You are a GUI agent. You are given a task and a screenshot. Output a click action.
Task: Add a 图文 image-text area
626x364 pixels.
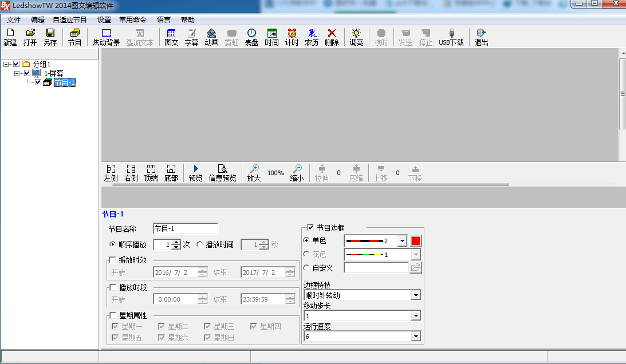(x=171, y=37)
